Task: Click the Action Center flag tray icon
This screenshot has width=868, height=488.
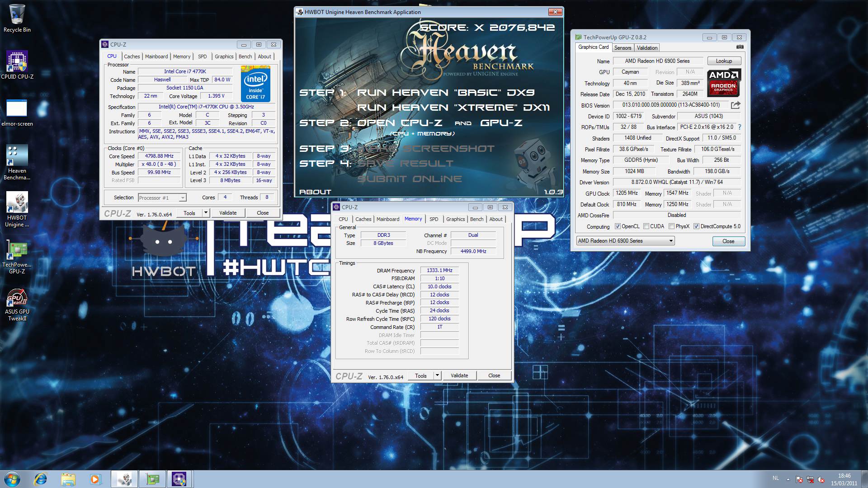Action: 799,479
